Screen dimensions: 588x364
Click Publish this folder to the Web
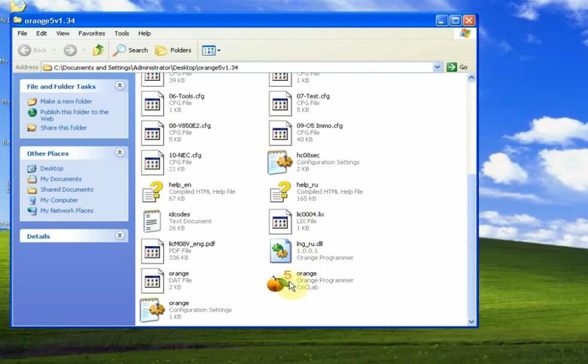coord(74,115)
